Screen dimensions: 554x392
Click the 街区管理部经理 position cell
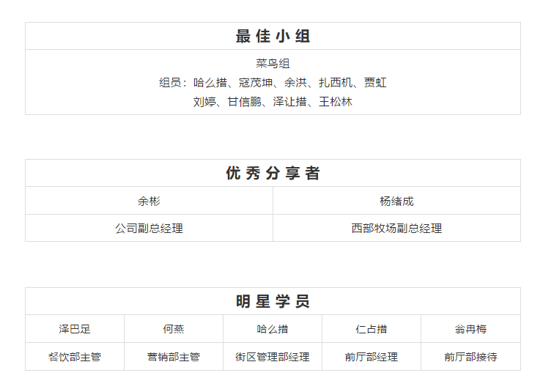tap(273, 357)
